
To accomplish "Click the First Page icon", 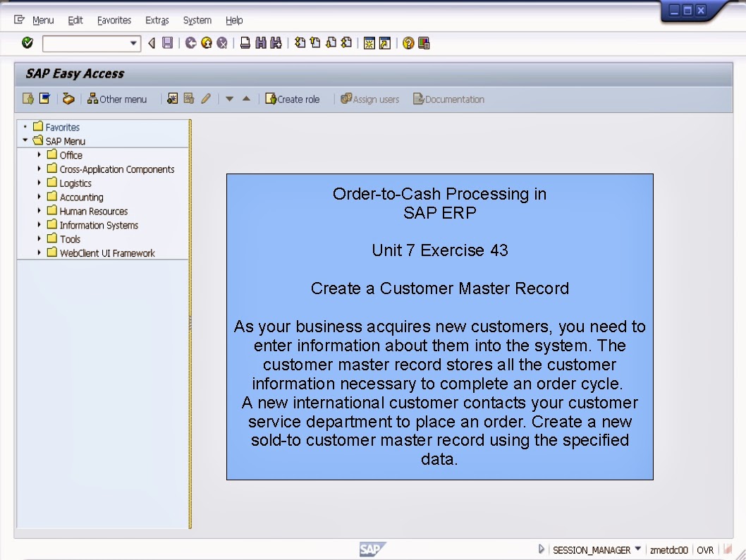I will 300,43.
